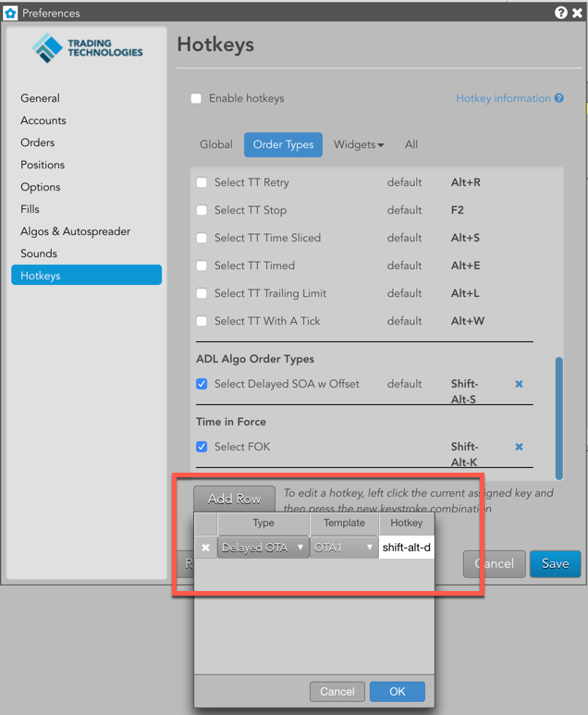The image size is (588, 715).
Task: Click the blue Save button
Action: (x=555, y=563)
